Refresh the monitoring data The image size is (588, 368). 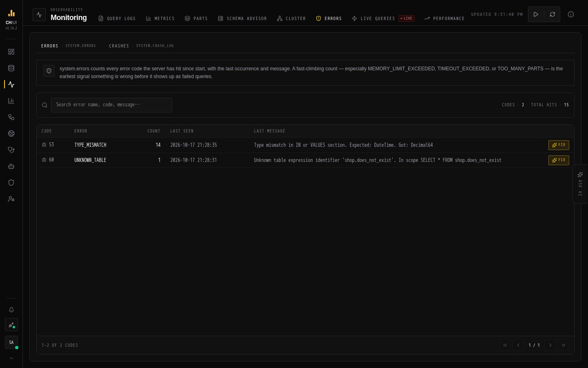pos(552,14)
